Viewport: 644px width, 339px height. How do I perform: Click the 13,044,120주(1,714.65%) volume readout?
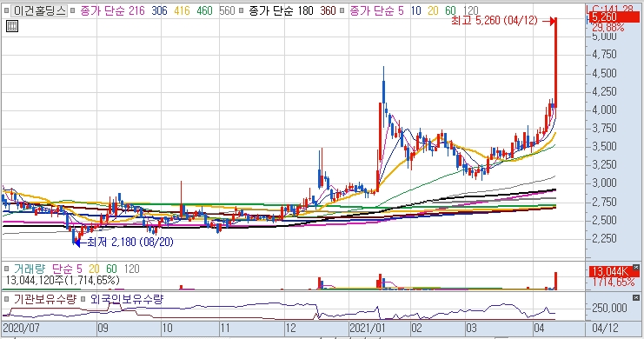62,280
